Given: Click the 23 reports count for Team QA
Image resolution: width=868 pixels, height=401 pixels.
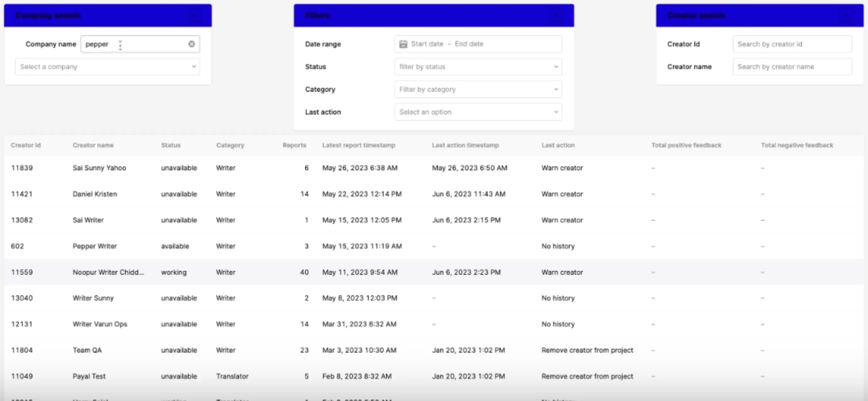Looking at the screenshot, I should pyautogui.click(x=304, y=350).
